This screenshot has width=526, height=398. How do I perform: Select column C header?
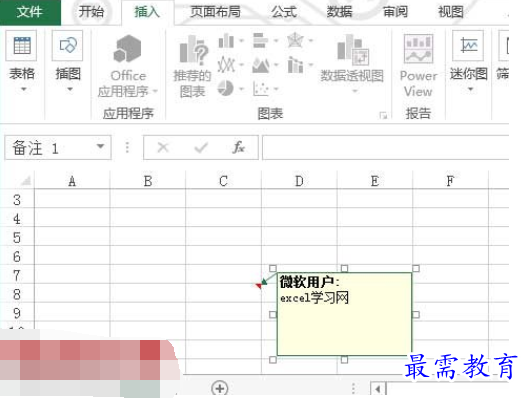223,181
